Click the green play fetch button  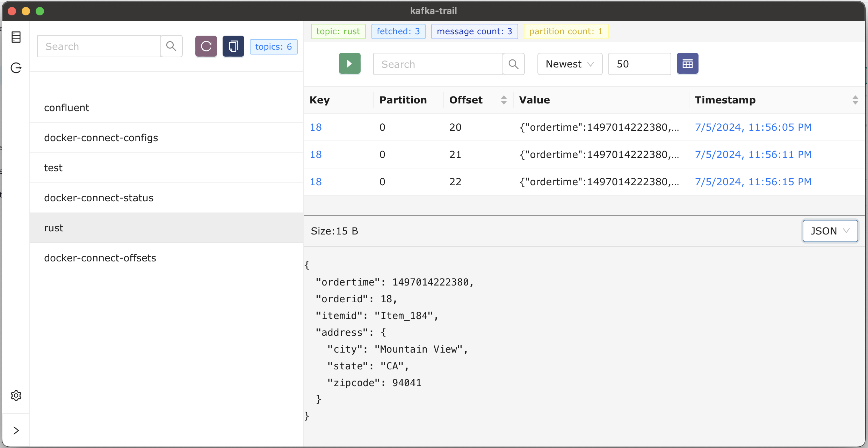click(x=349, y=64)
